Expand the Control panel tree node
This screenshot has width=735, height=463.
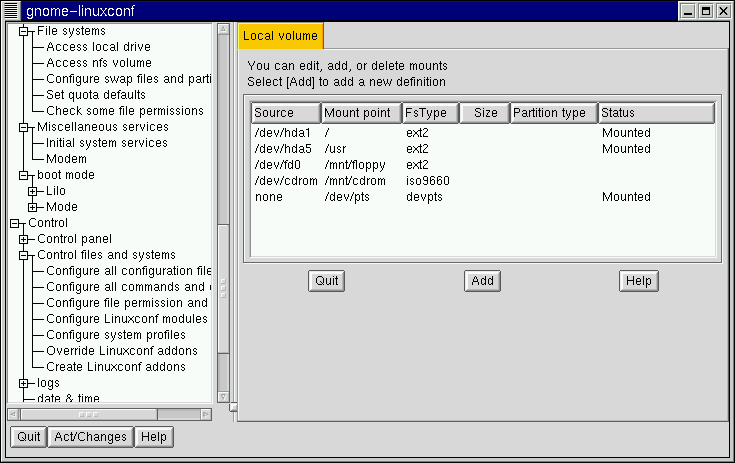[24, 239]
